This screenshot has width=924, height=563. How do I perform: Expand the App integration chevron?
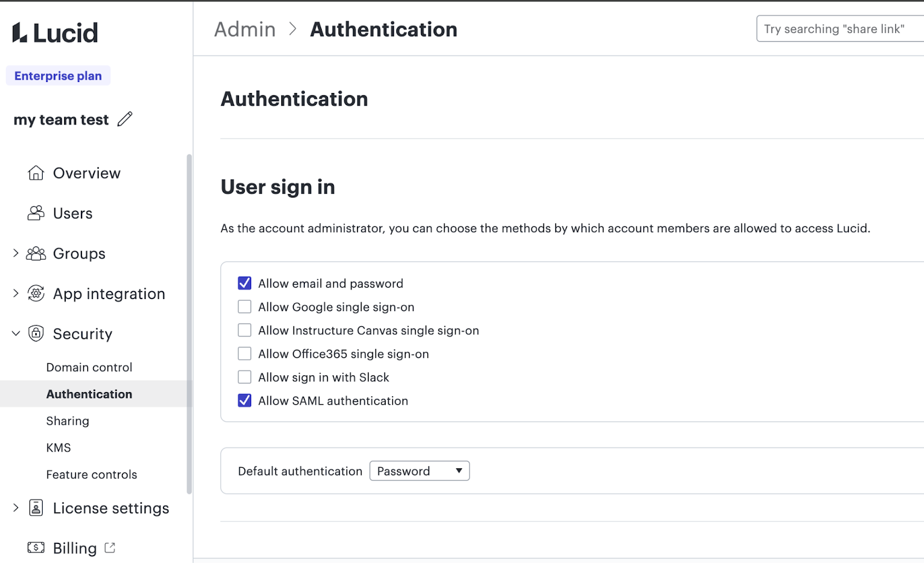(x=16, y=293)
